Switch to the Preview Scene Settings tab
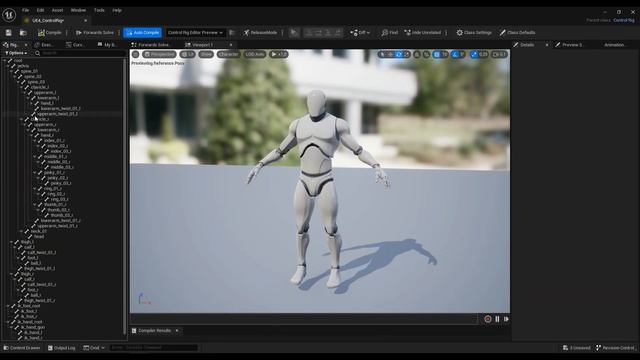Viewport: 640px width, 360px height. (x=569, y=45)
